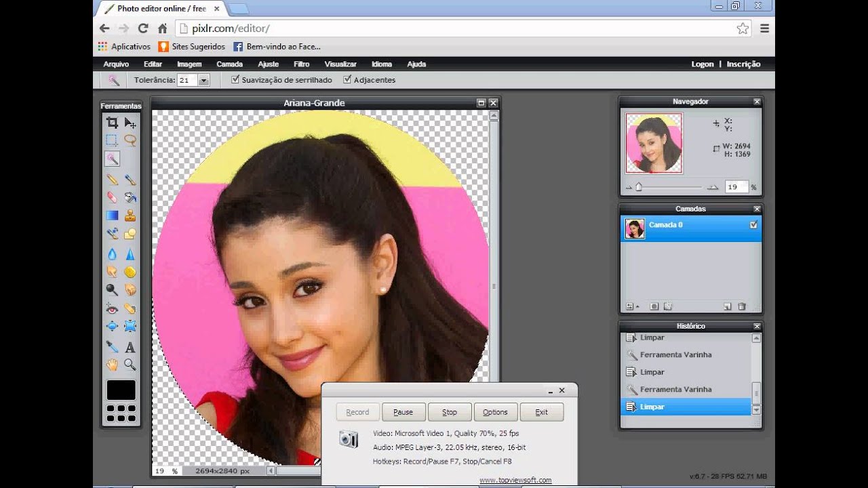Select the Paint Bucket tool
The height and width of the screenshot is (488, 868).
point(130,197)
